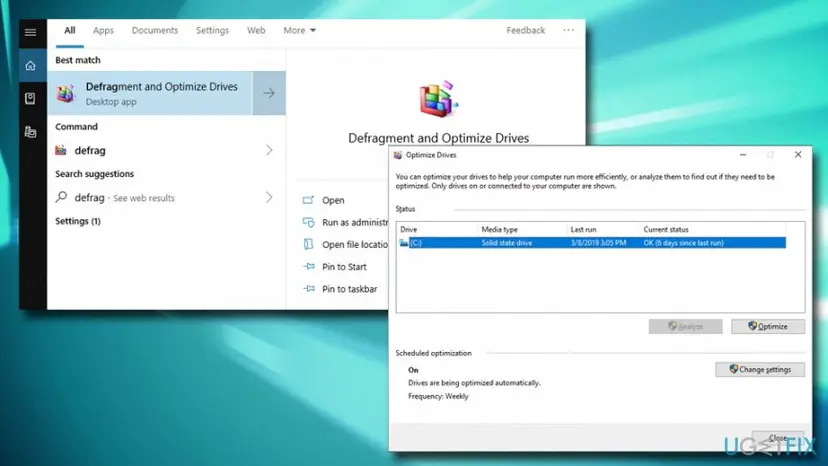828x466 pixels.
Task: Select Open in the preview actions
Action: tap(333, 200)
